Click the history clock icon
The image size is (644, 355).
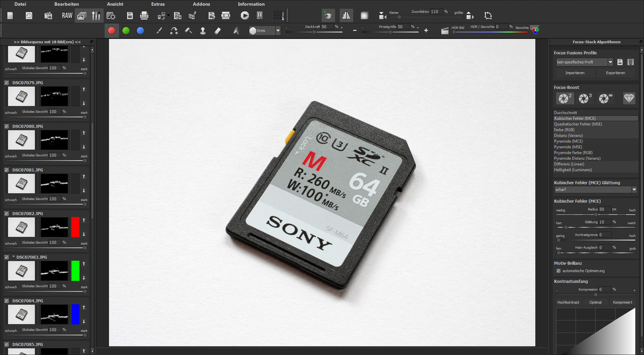29,15
